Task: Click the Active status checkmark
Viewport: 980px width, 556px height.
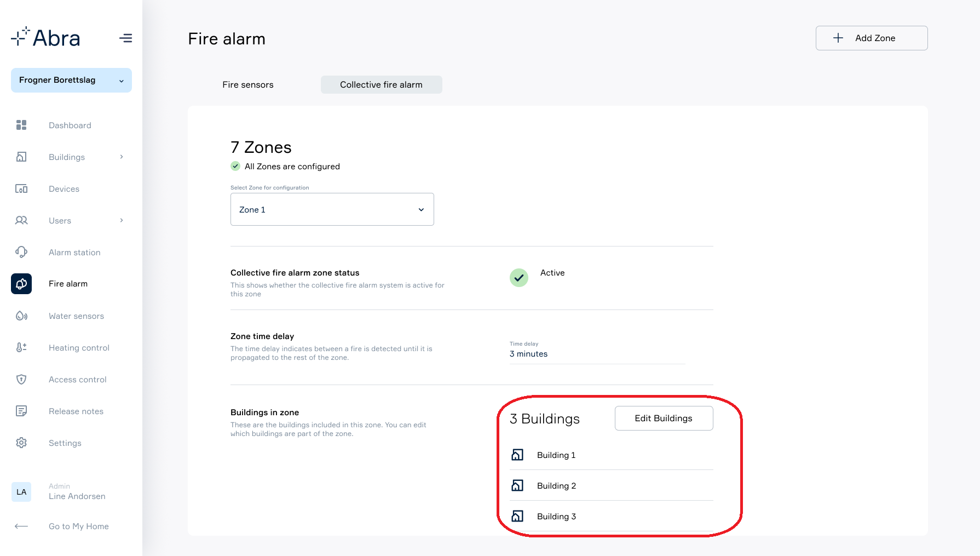Action: tap(519, 278)
